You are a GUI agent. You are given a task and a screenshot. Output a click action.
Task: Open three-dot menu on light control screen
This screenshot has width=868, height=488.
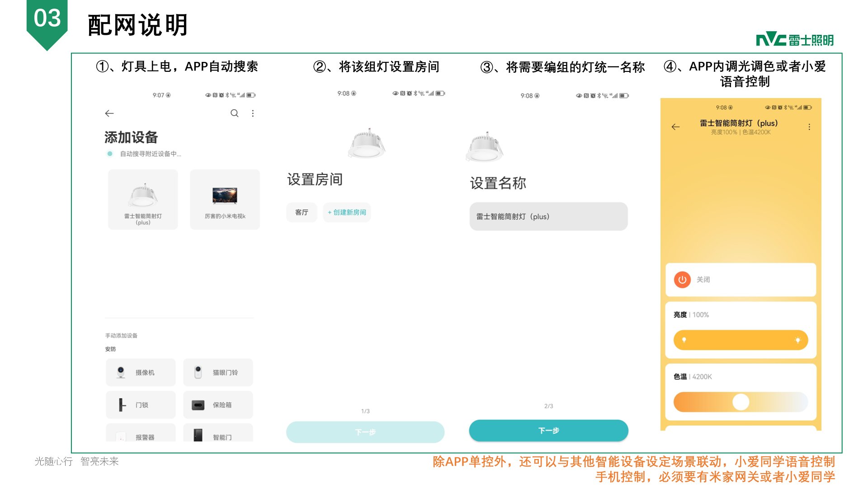tap(809, 127)
